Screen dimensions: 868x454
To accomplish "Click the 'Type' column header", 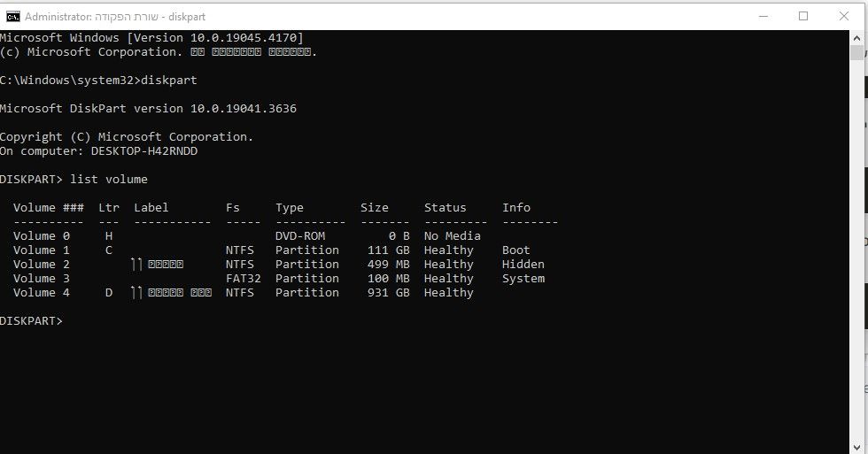I will [x=290, y=208].
